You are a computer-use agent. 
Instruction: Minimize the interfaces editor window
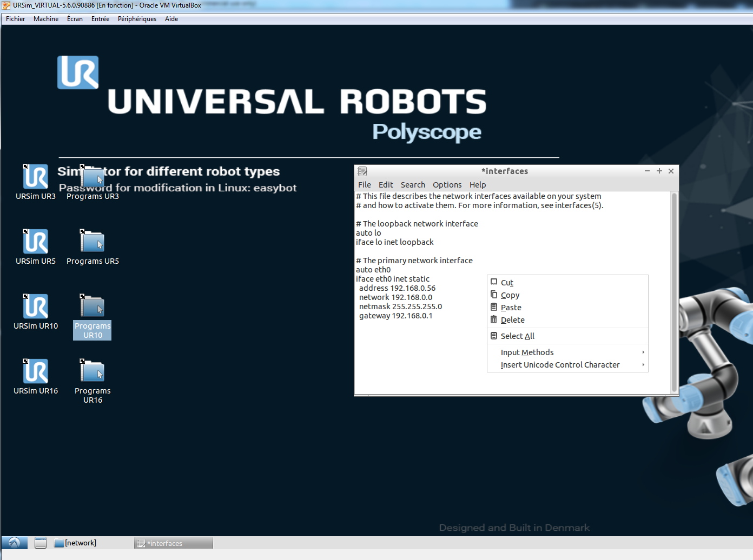(647, 171)
